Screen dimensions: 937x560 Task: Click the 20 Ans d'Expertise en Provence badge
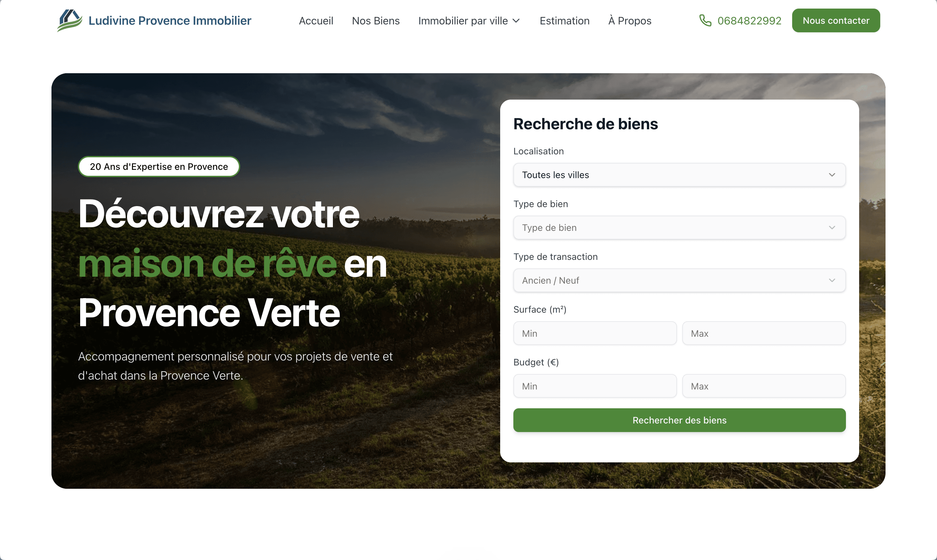click(x=159, y=167)
